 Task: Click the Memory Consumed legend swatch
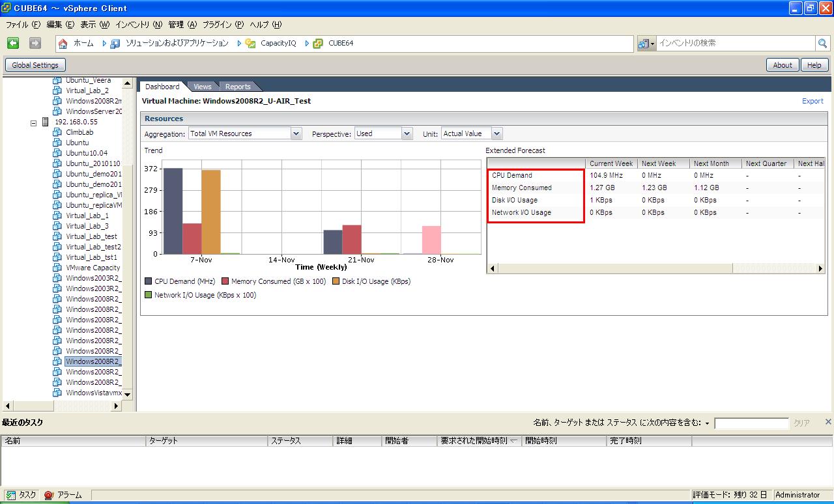225,281
